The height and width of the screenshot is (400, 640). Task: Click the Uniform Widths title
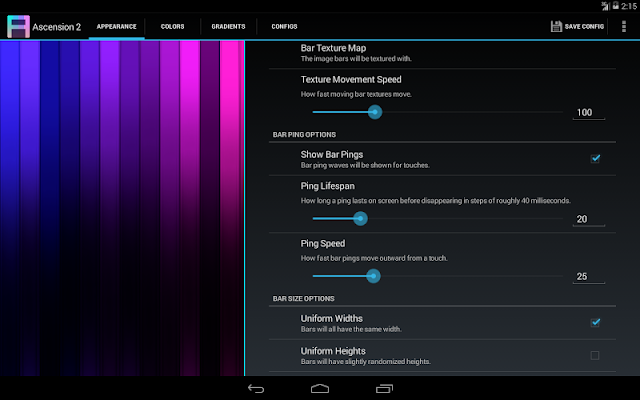coord(331,318)
